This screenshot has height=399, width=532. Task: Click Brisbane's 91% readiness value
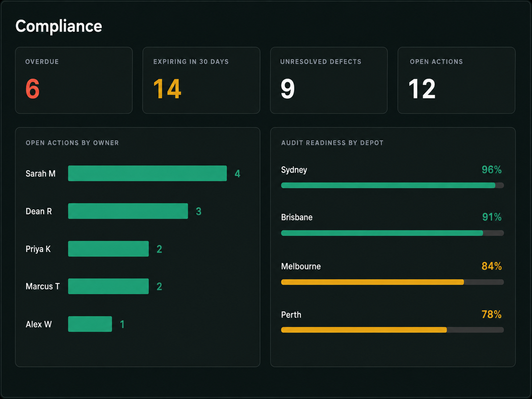(492, 217)
